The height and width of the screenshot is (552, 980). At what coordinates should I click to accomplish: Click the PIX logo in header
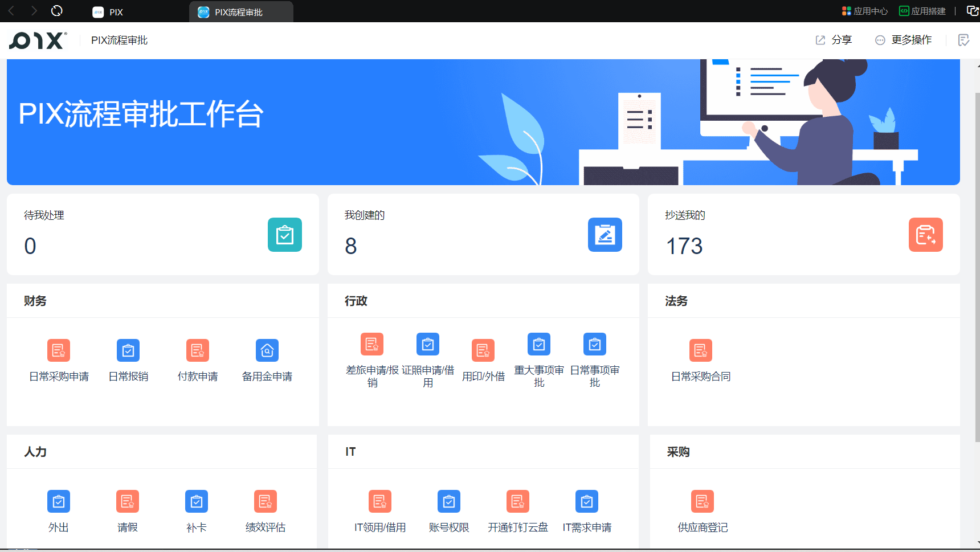38,40
